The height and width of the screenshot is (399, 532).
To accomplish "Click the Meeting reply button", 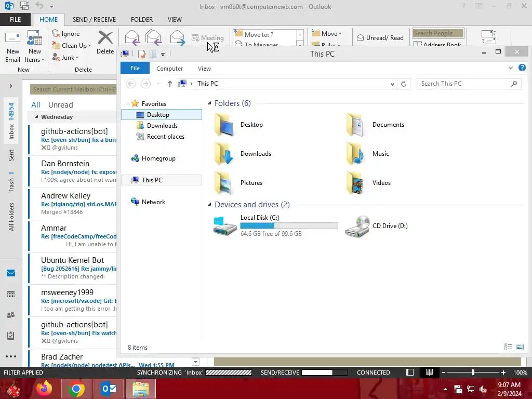I will pyautogui.click(x=208, y=37).
